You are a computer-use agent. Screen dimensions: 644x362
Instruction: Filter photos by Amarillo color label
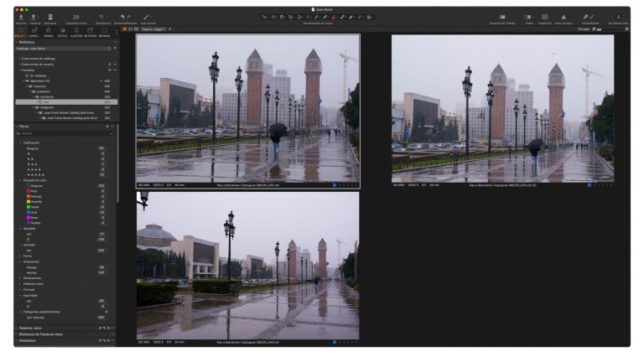click(29, 202)
